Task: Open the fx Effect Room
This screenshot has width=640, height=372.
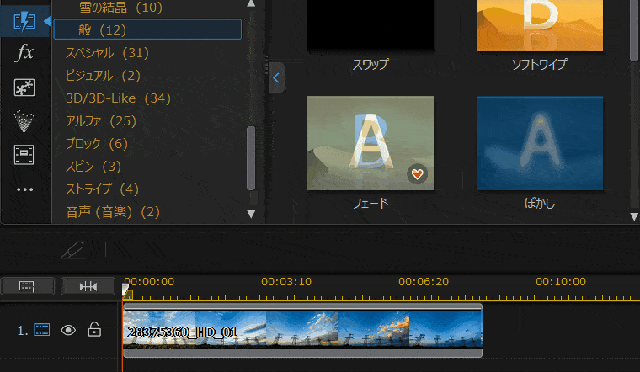Action: (24, 53)
